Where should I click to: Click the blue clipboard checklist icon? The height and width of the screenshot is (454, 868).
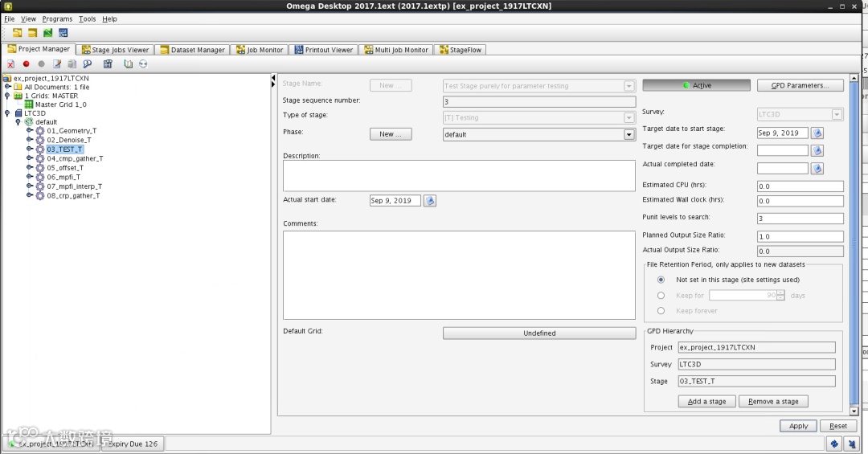(x=108, y=64)
